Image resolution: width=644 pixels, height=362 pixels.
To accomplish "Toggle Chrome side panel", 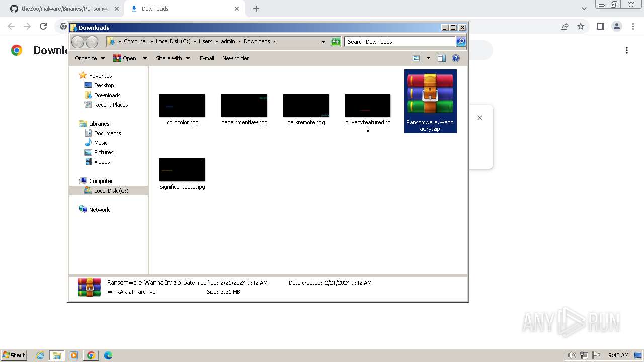I will point(600,26).
